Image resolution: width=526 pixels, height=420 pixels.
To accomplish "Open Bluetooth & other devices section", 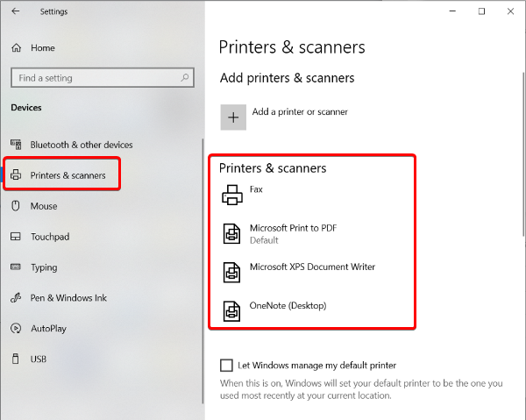I will tap(81, 145).
